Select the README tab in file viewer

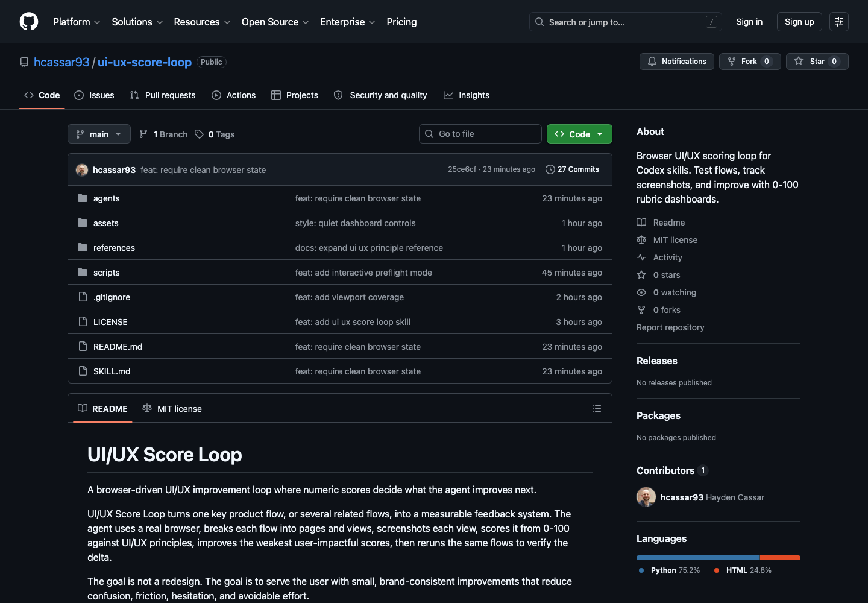[x=102, y=408]
